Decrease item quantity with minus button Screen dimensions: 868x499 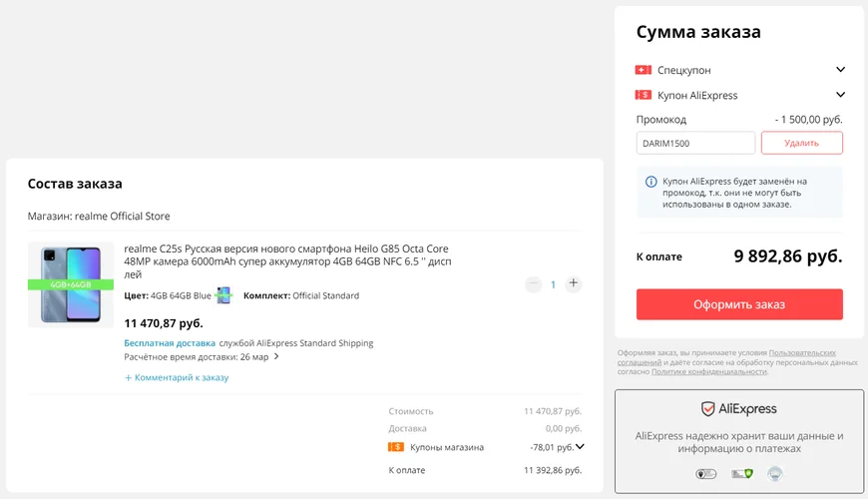pos(533,284)
